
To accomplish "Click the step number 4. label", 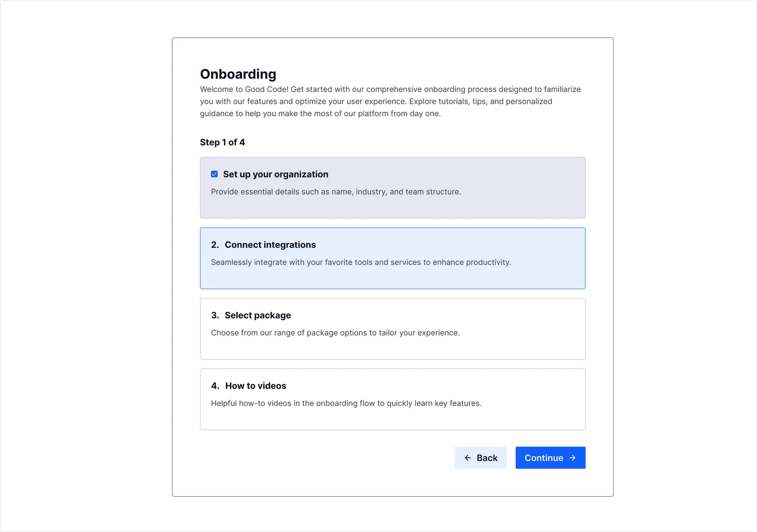I will 215,386.
